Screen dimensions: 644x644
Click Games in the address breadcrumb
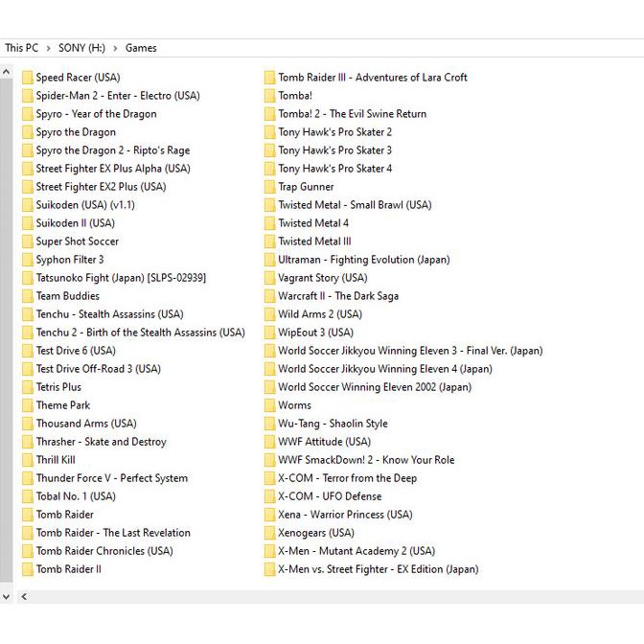coord(141,48)
